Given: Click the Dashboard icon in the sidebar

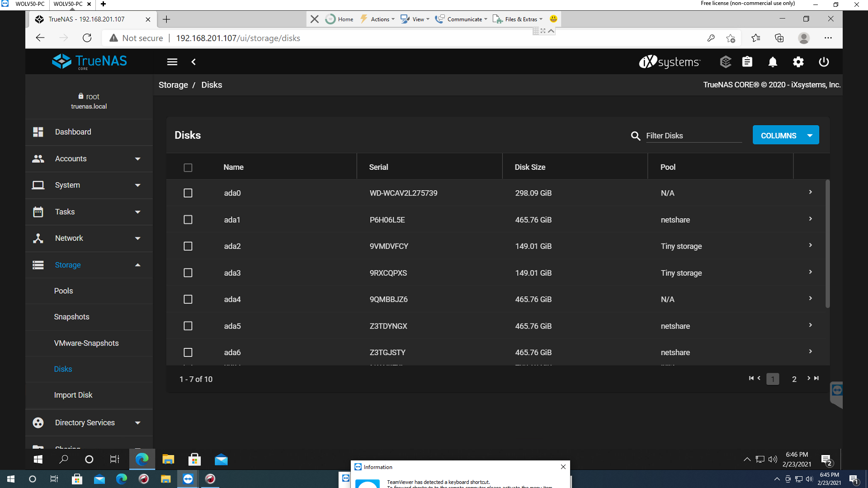Looking at the screenshot, I should pos(38,132).
